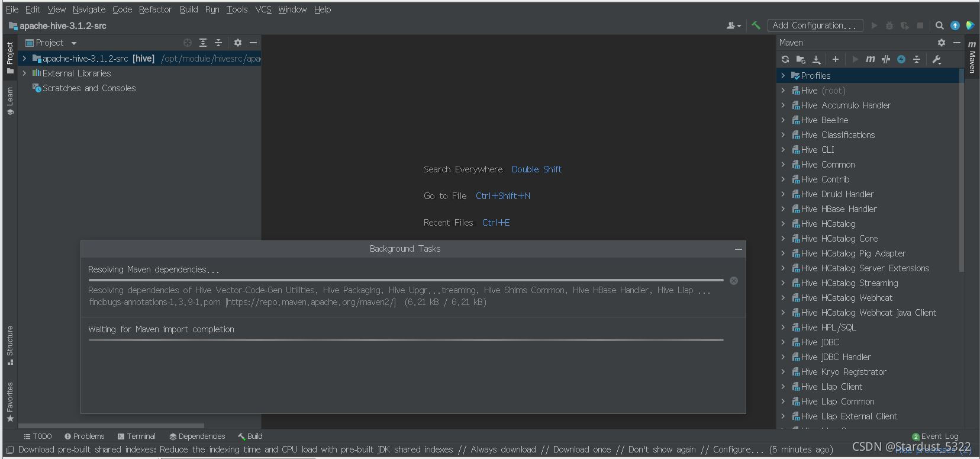The image size is (980, 459).
Task: Expand Hive Beeline Maven module
Action: pos(783,120)
